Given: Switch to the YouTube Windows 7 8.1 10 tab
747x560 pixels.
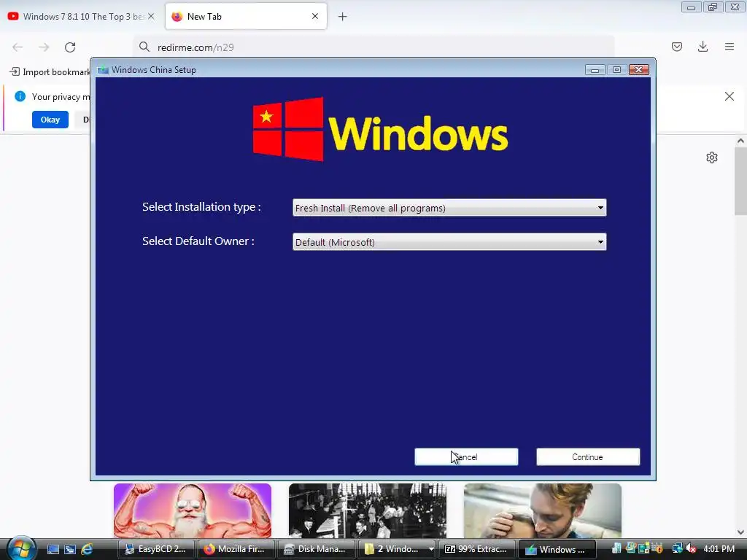Looking at the screenshot, I should [81, 16].
